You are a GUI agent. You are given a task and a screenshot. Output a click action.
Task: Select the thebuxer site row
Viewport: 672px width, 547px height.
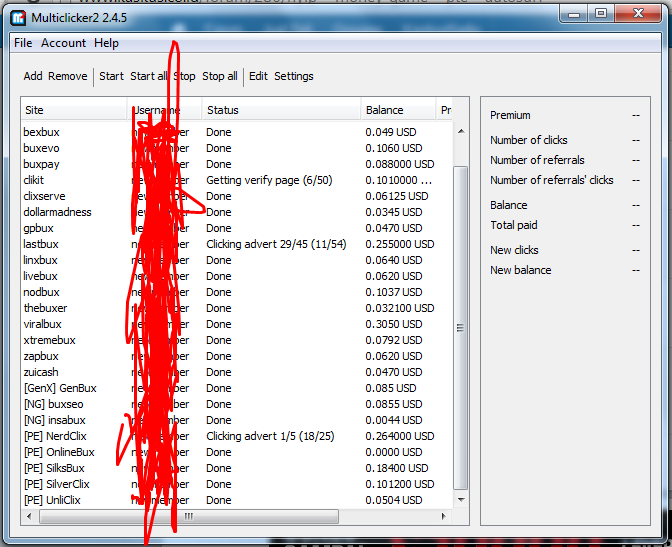pyautogui.click(x=237, y=308)
